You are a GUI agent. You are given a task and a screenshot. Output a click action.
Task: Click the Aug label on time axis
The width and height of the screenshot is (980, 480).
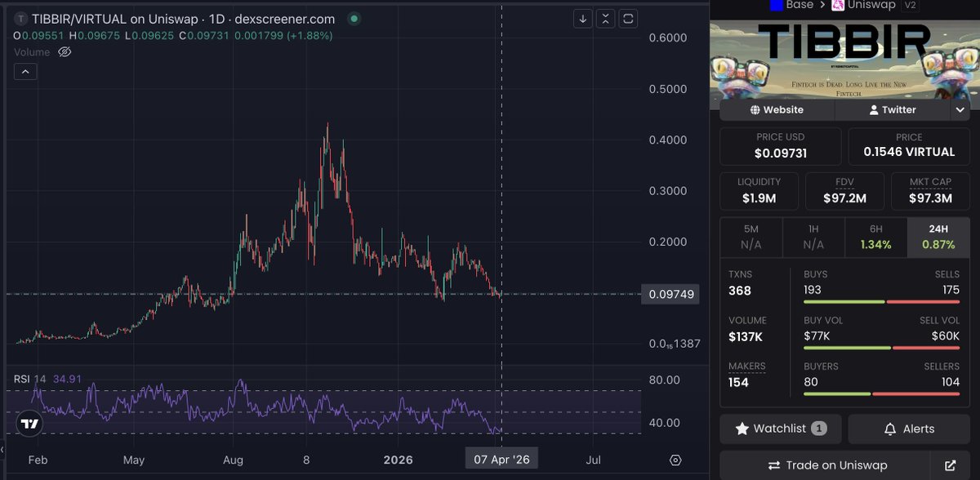234,460
